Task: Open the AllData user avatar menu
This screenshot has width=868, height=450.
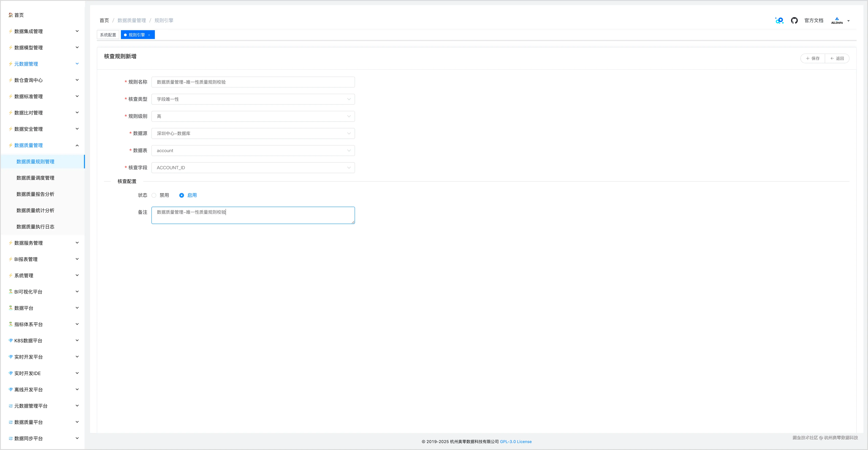Action: point(837,21)
